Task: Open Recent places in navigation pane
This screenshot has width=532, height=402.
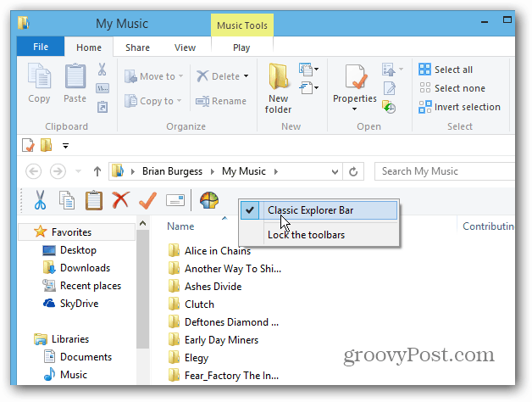Action: [82, 286]
